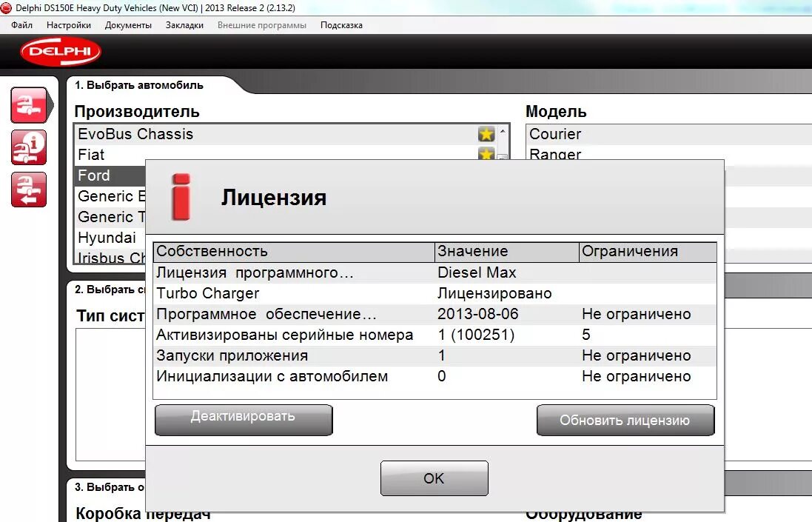The width and height of the screenshot is (812, 522).
Task: Open the Внешние программы menu
Action: click(x=261, y=25)
